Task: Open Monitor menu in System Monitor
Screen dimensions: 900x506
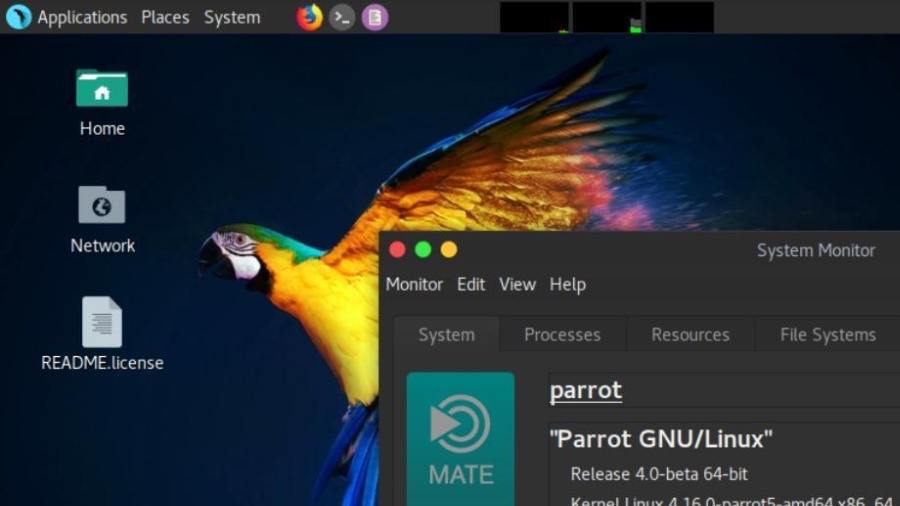Action: point(414,285)
